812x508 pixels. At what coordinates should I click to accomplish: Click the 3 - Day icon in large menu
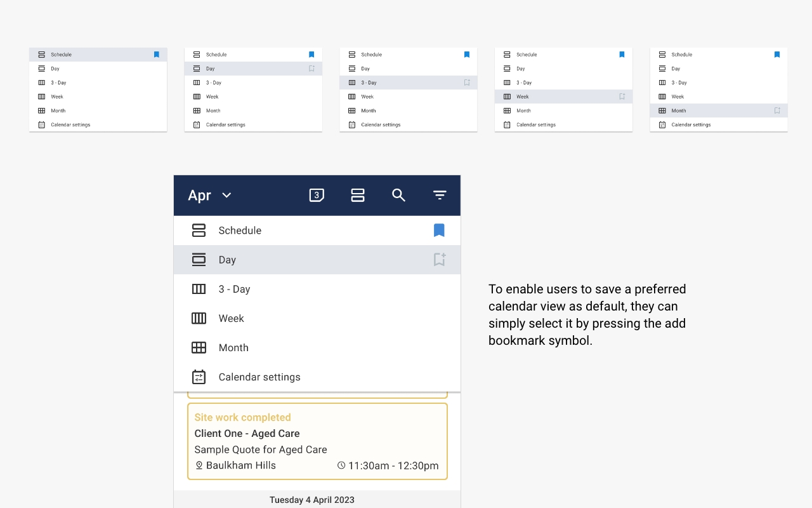[x=199, y=290]
